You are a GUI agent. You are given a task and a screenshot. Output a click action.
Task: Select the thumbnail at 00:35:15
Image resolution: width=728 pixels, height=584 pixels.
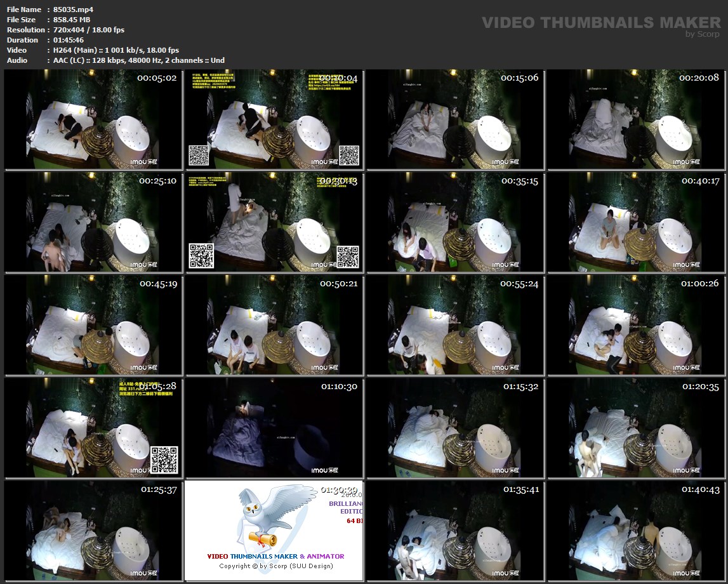(455, 222)
